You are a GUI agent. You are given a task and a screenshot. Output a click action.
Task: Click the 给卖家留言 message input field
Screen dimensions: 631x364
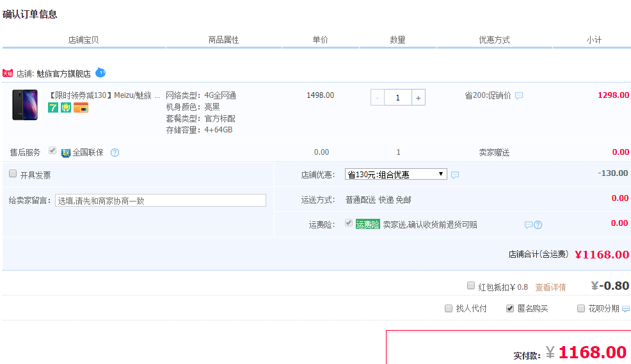[x=161, y=200]
